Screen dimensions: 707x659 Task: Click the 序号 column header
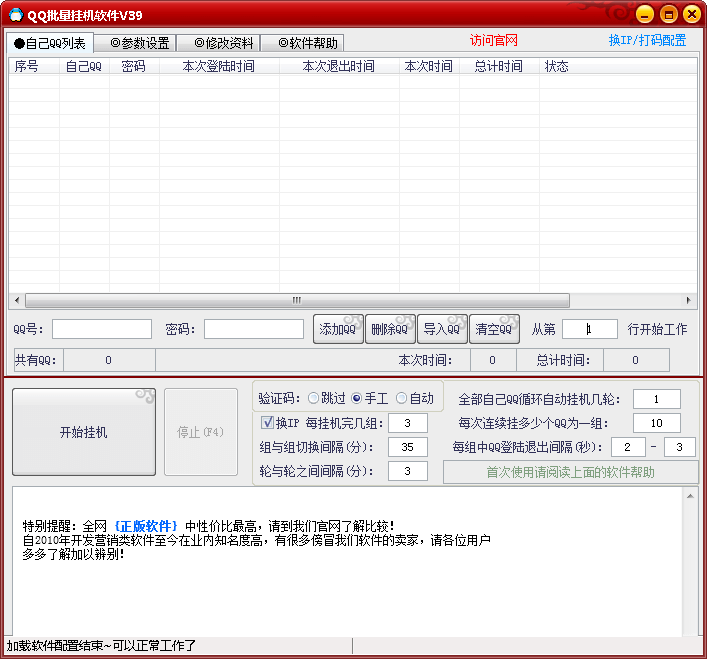click(34, 66)
